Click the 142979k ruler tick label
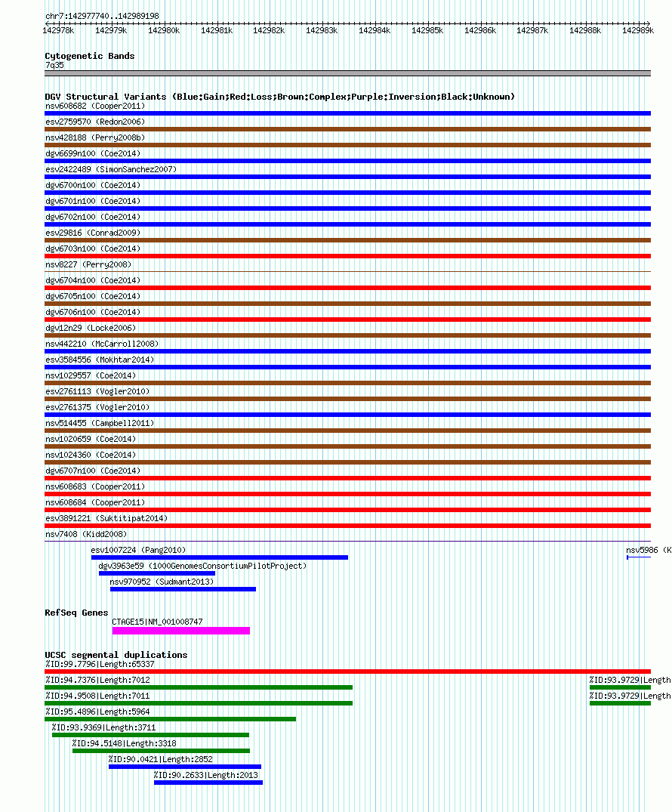672x812 pixels. (x=111, y=30)
